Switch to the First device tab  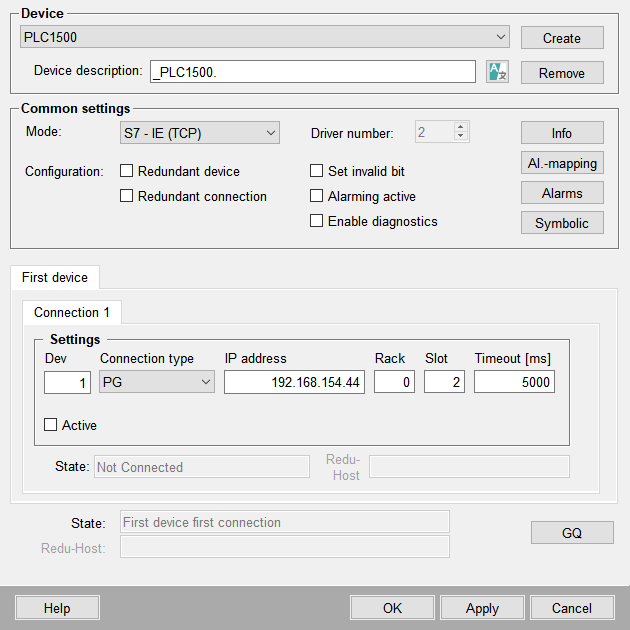coord(55,277)
